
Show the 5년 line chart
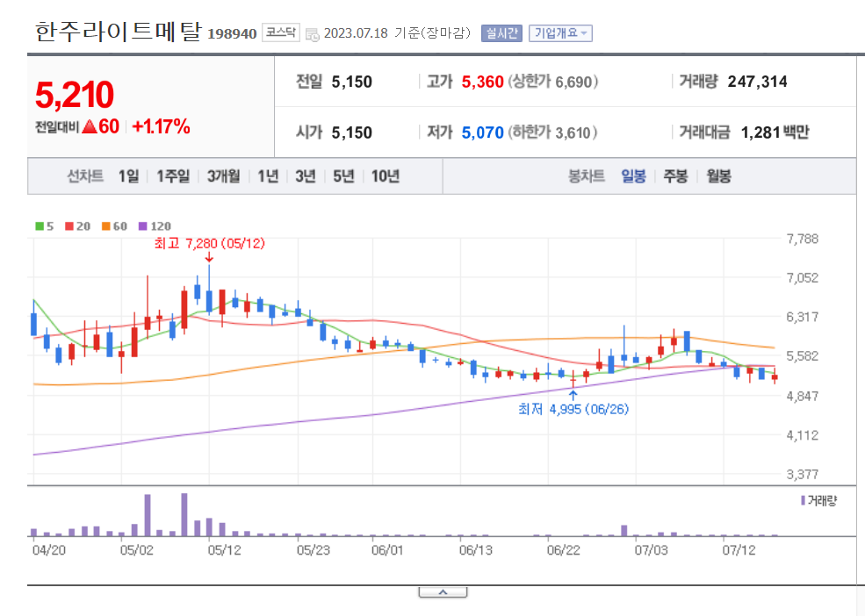coord(343,176)
